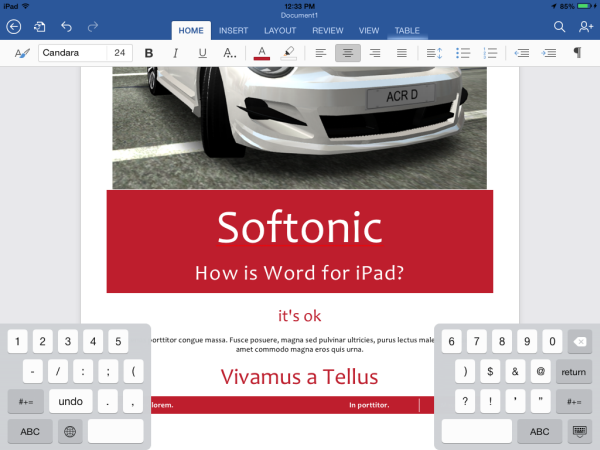Click the undo arrow in title bar
The image size is (600, 450).
[x=67, y=27]
